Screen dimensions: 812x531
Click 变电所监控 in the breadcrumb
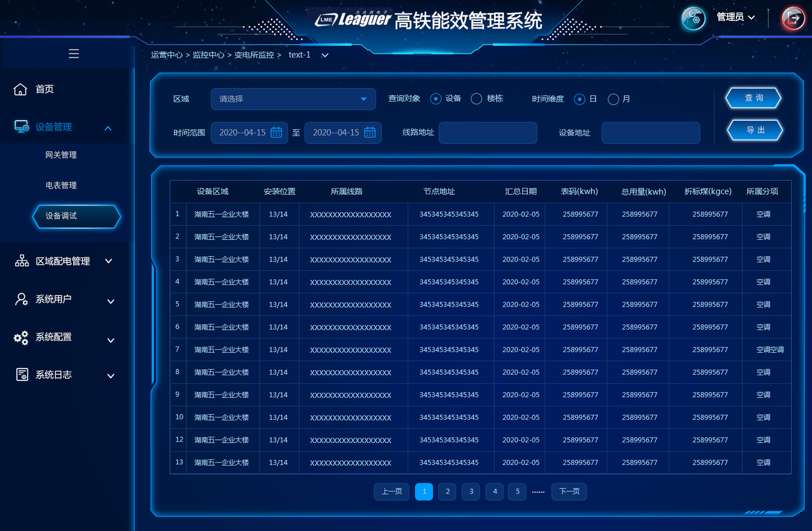point(254,55)
